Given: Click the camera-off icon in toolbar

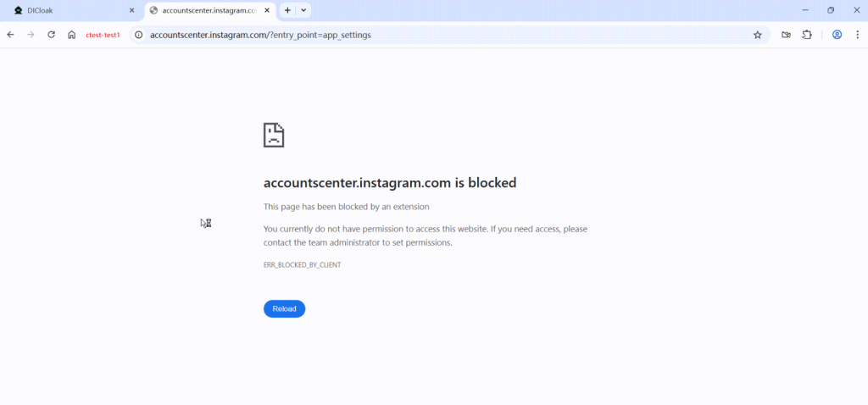Looking at the screenshot, I should tap(787, 35).
